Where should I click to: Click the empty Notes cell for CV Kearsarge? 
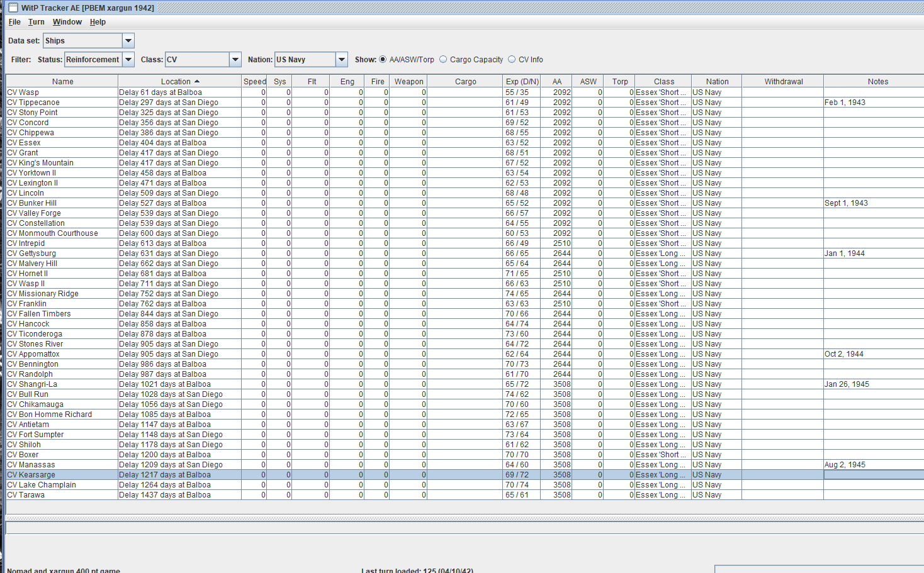click(874, 475)
